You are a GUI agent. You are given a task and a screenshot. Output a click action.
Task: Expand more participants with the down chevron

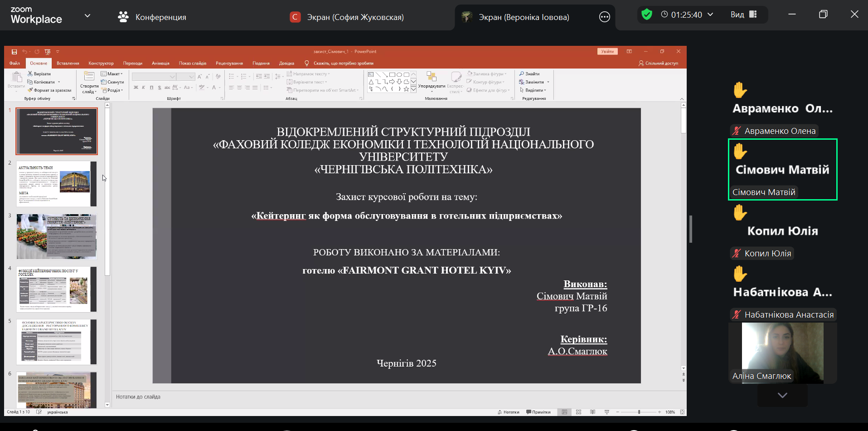[x=782, y=395]
